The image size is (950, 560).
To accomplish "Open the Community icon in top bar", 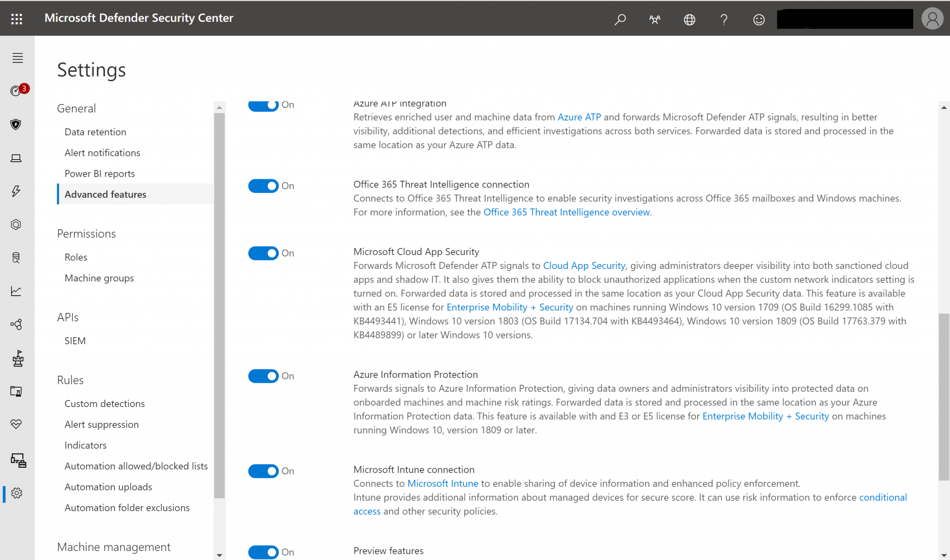I will pyautogui.click(x=655, y=19).
